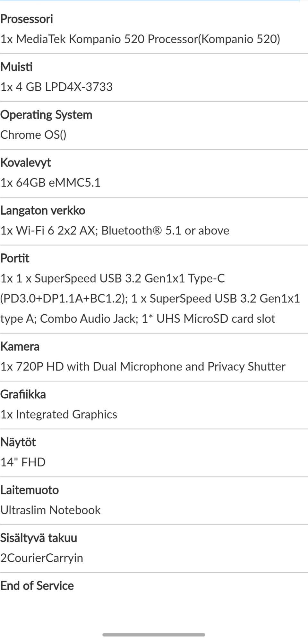Click the 2CourierCarryin warranty value
Image resolution: width=308 pixels, height=644 pixels.
42,558
